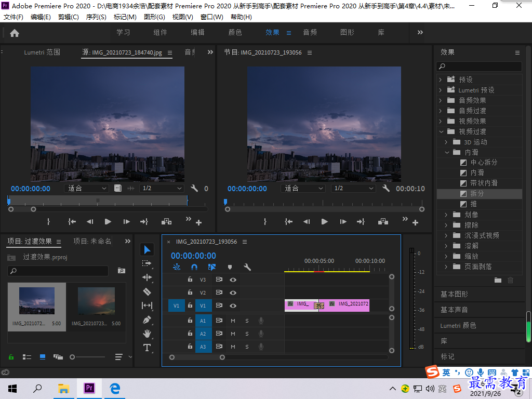Select the Track Select Forward tool

click(147, 263)
